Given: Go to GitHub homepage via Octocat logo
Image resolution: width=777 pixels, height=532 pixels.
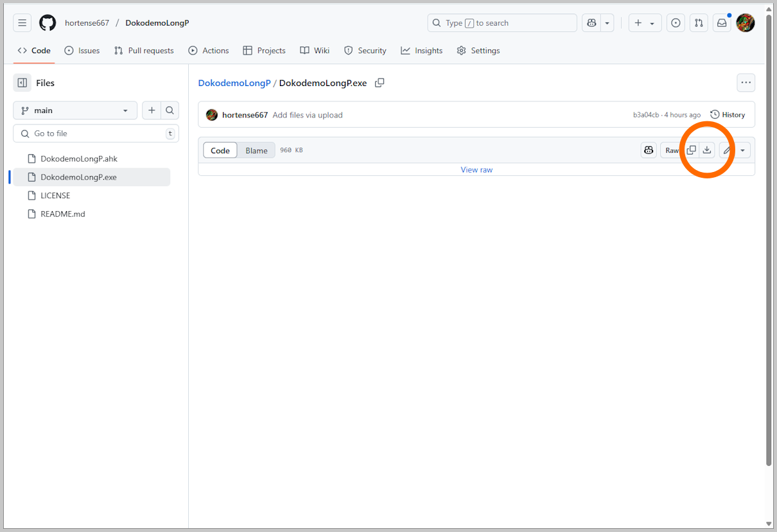Looking at the screenshot, I should 48,23.
